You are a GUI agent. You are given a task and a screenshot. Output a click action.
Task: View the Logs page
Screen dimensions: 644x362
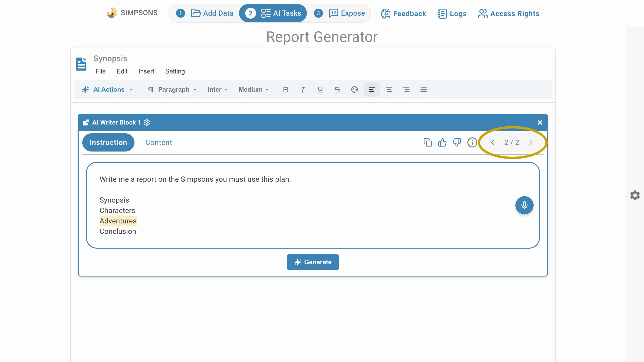(452, 14)
